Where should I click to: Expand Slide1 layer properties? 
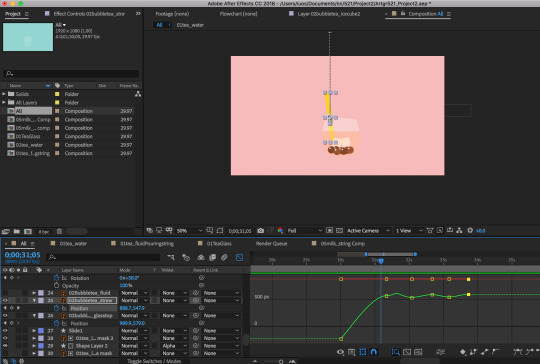[34, 331]
